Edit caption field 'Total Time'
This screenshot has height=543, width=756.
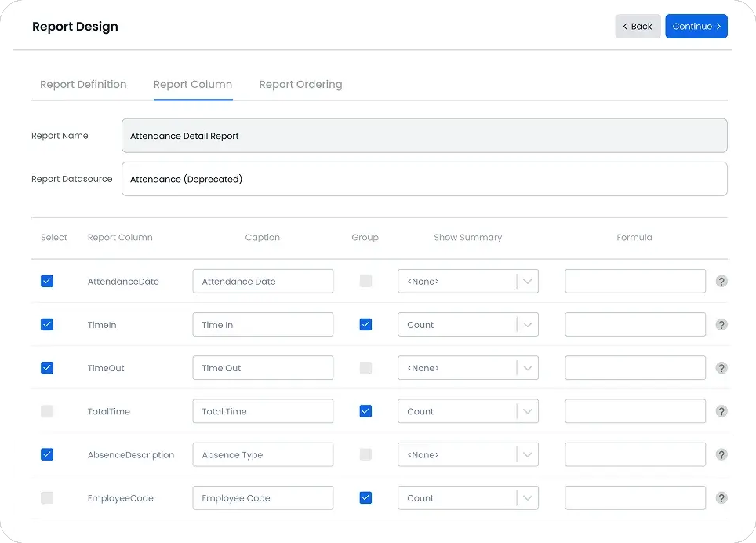[x=263, y=411]
